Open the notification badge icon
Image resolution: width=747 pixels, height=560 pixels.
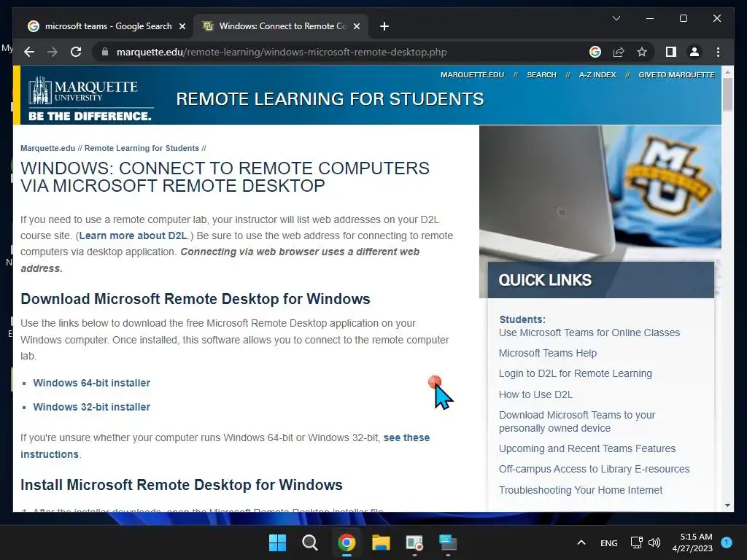tap(727, 542)
